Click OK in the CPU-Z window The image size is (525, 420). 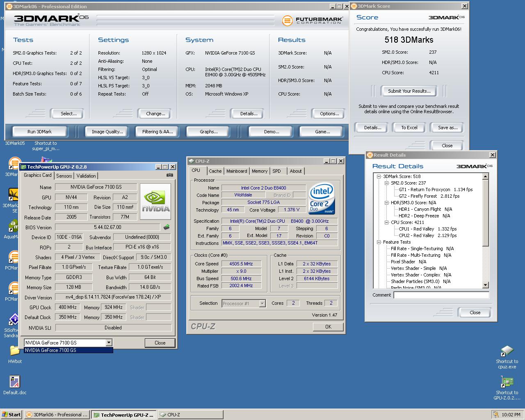coord(328,327)
